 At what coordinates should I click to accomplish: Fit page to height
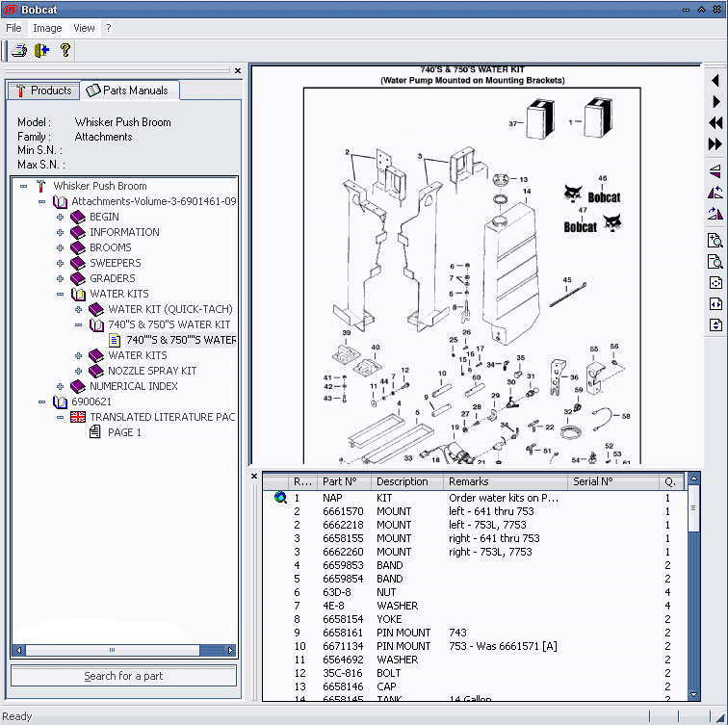click(x=715, y=324)
